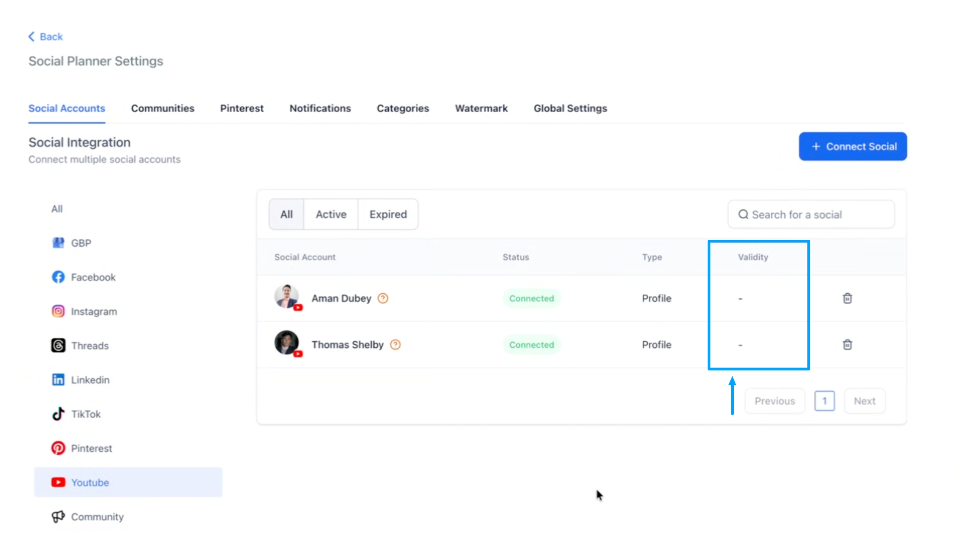Filter accounts by Expired status

click(387, 214)
